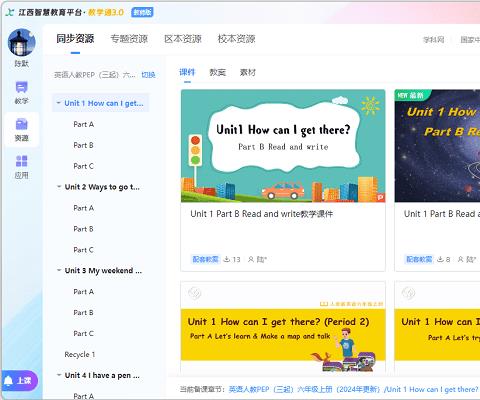Select Part C under Unit 3
Viewport: 480px width, 400px height.
point(84,333)
